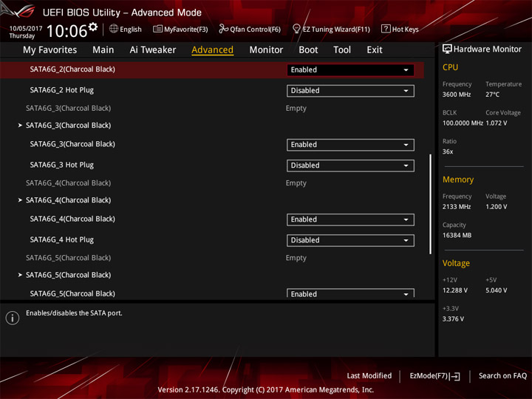View Last Modified settings
Image resolution: width=532 pixels, height=399 pixels.
[369, 375]
